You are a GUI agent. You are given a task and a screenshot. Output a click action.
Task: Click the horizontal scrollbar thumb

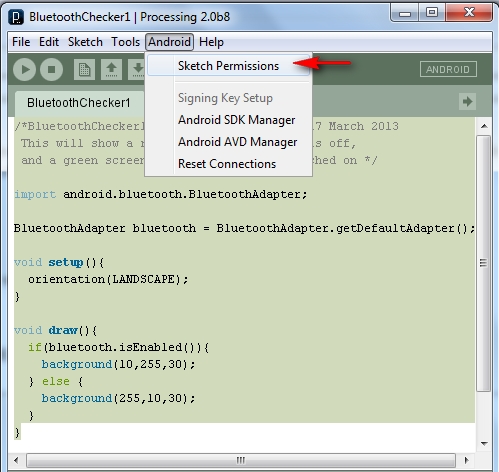(x=241, y=461)
